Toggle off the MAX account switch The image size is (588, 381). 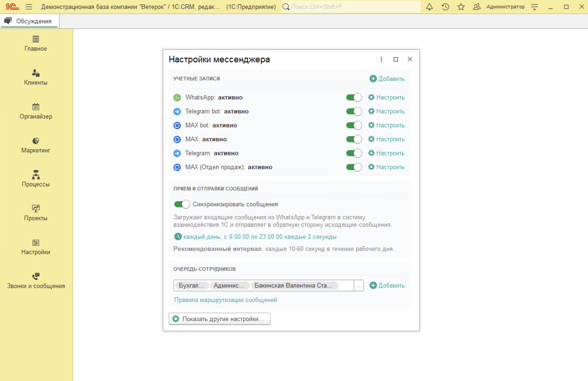point(354,139)
